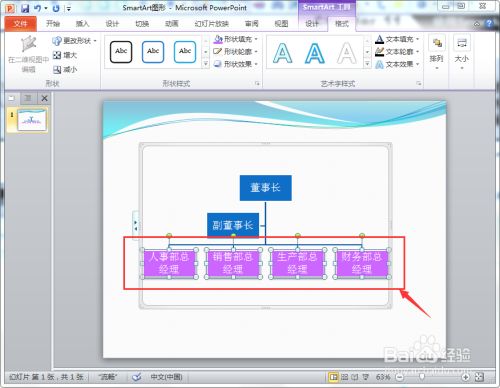Switch to the 插入 Insert tab
Screen dimensions: 500x388
point(82,23)
